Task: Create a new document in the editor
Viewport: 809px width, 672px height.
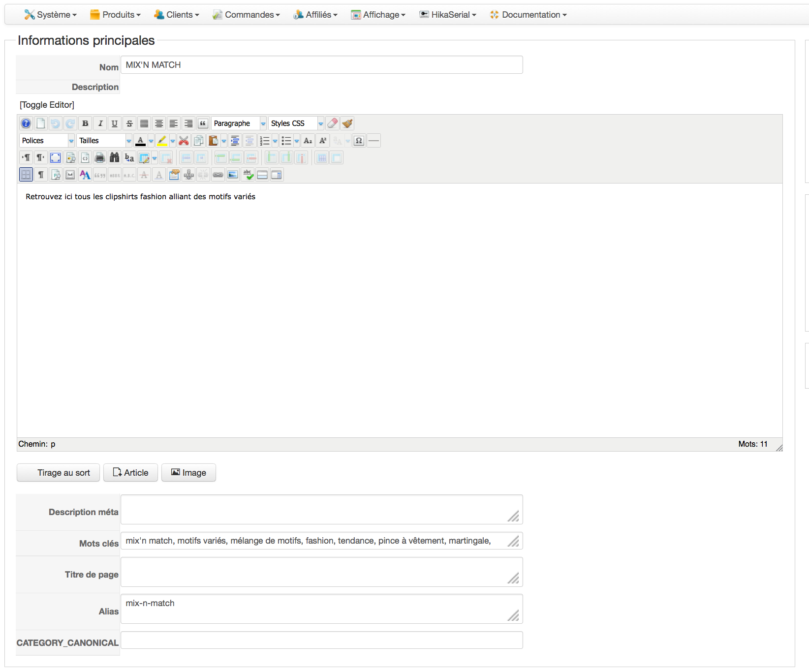Action: tap(41, 123)
